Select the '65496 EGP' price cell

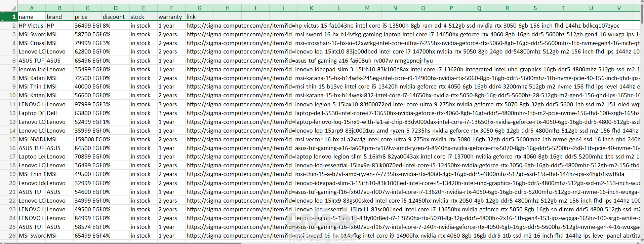[x=87, y=61]
